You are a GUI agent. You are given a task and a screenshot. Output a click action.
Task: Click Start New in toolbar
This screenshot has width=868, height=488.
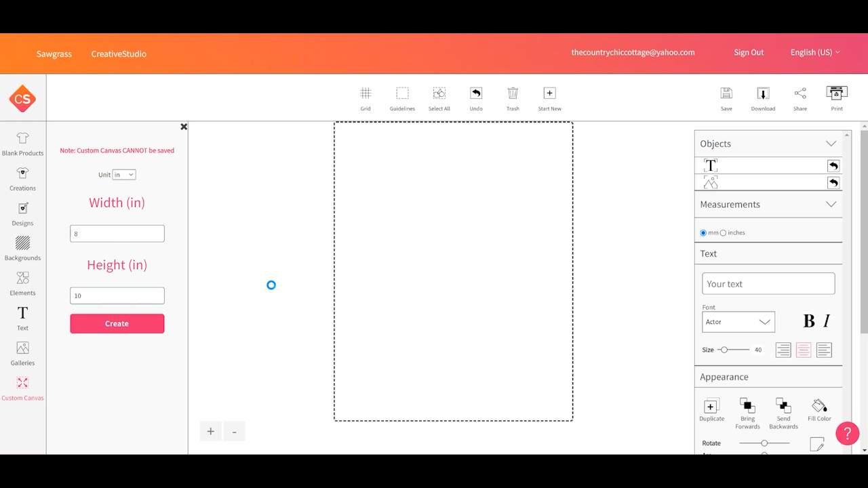(549, 98)
